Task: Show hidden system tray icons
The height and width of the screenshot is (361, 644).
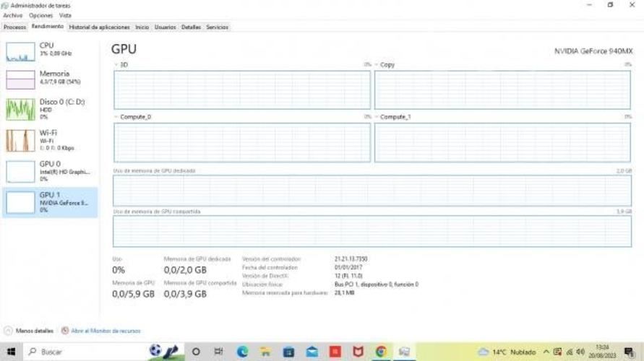Action: pyautogui.click(x=546, y=352)
